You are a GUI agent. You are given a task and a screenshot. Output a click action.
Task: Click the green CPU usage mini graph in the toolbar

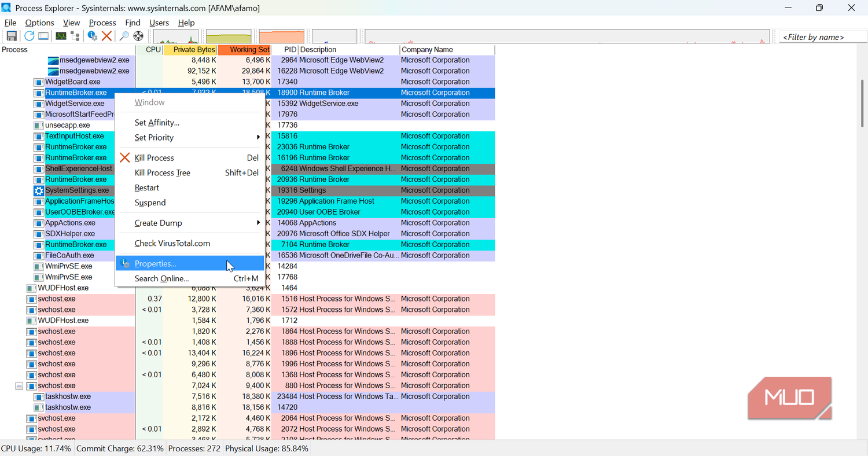176,36
